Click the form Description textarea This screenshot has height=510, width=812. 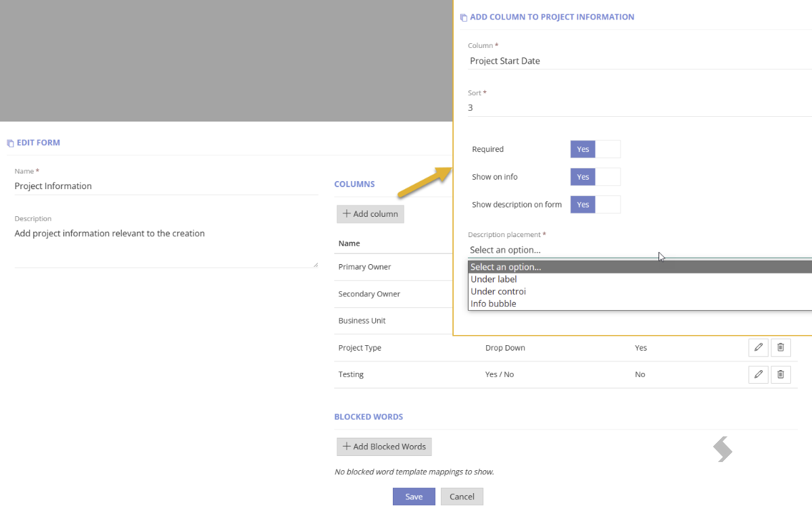(166, 247)
